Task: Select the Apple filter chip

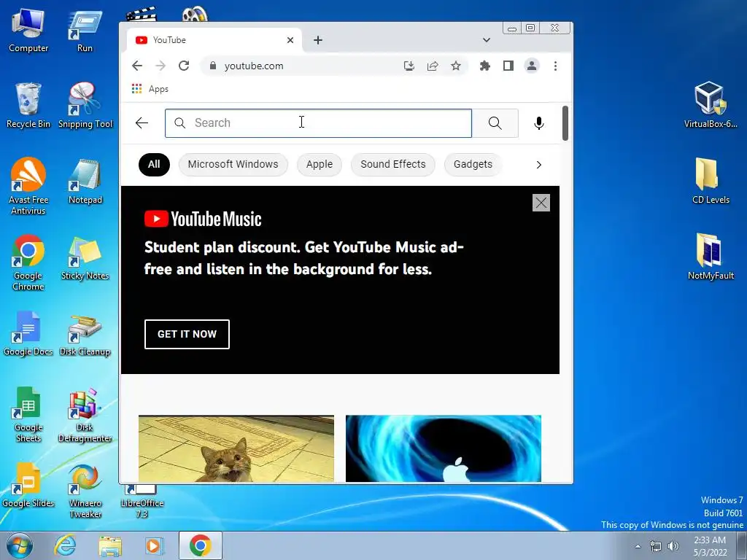Action: tap(320, 165)
